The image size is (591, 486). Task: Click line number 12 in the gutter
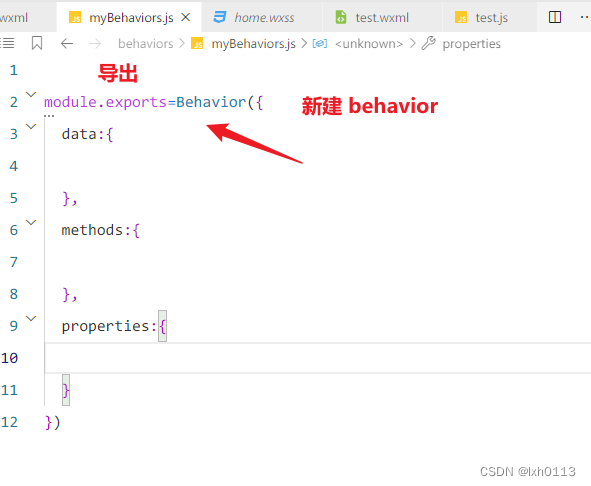(9, 422)
